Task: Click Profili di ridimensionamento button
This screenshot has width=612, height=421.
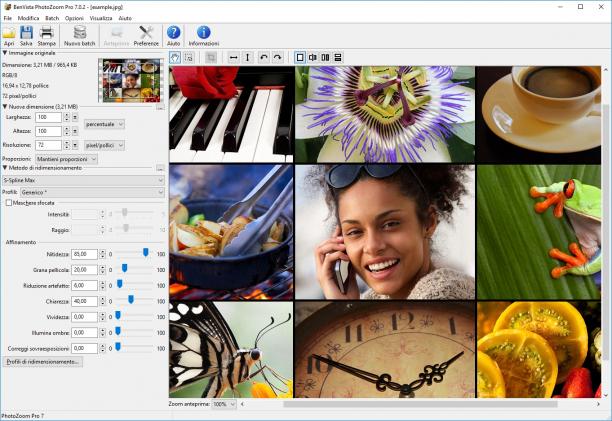Action: coord(43,362)
